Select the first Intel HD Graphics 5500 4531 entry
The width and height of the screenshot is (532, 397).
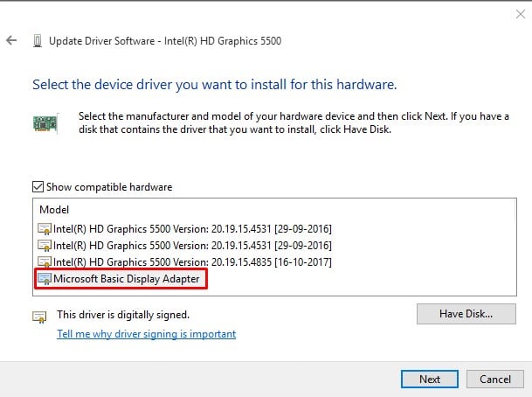pyautogui.click(x=184, y=229)
